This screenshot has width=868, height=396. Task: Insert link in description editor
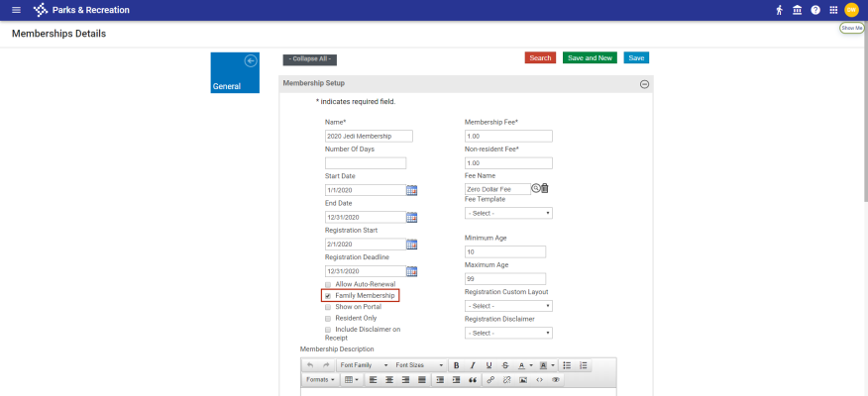[x=490, y=379]
